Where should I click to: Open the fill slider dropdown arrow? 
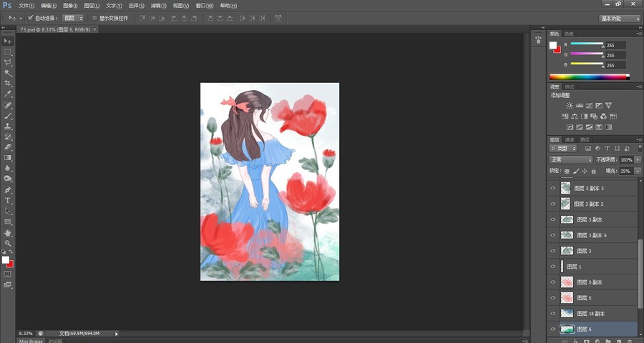coord(638,171)
